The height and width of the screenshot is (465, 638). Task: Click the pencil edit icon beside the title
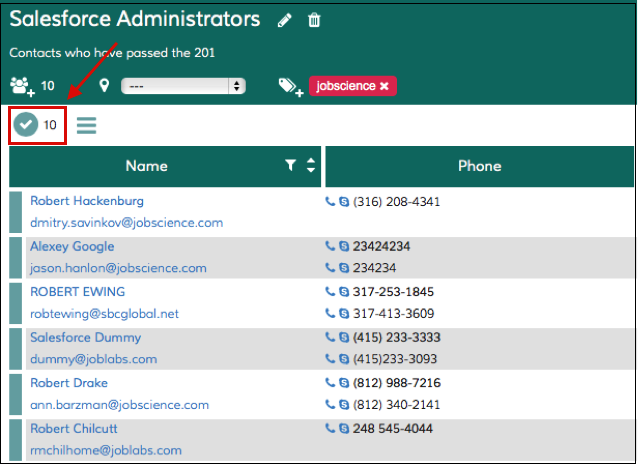(x=284, y=20)
